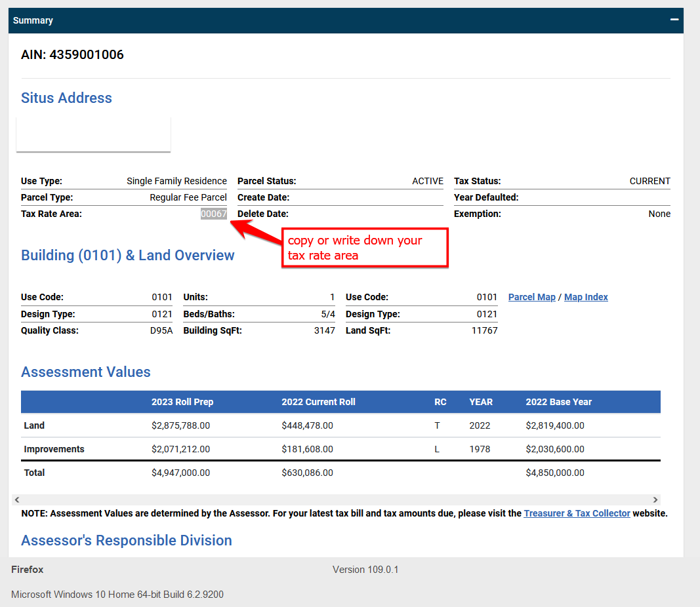Viewport: 700px width, 607px height.
Task: Select the highlighted Tax Rate Area value 00067
Action: coord(213,214)
